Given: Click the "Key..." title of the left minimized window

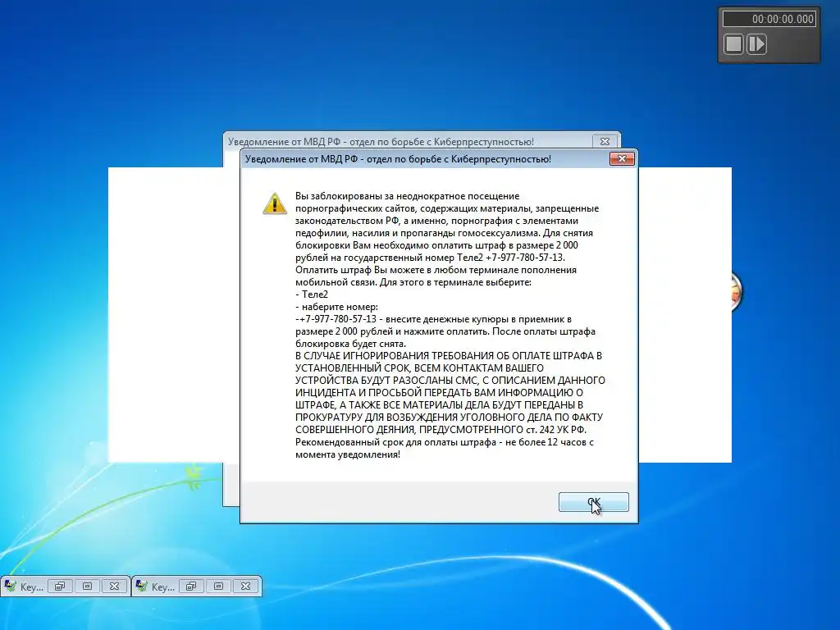Looking at the screenshot, I should click(32, 587).
